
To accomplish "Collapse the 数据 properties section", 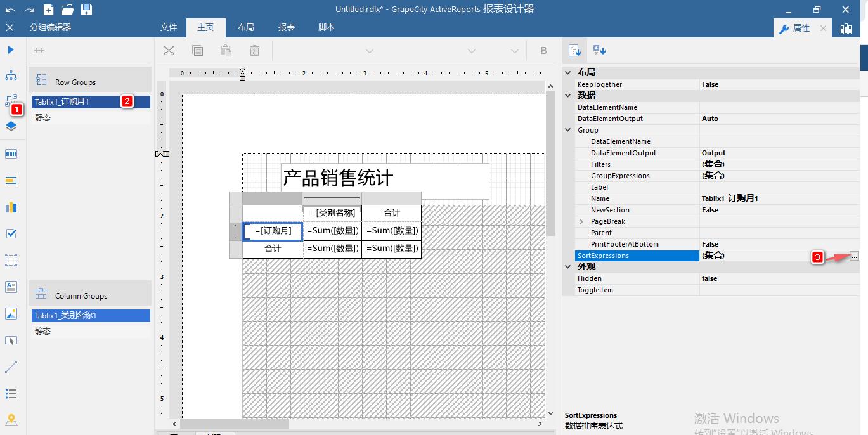I will pos(567,95).
